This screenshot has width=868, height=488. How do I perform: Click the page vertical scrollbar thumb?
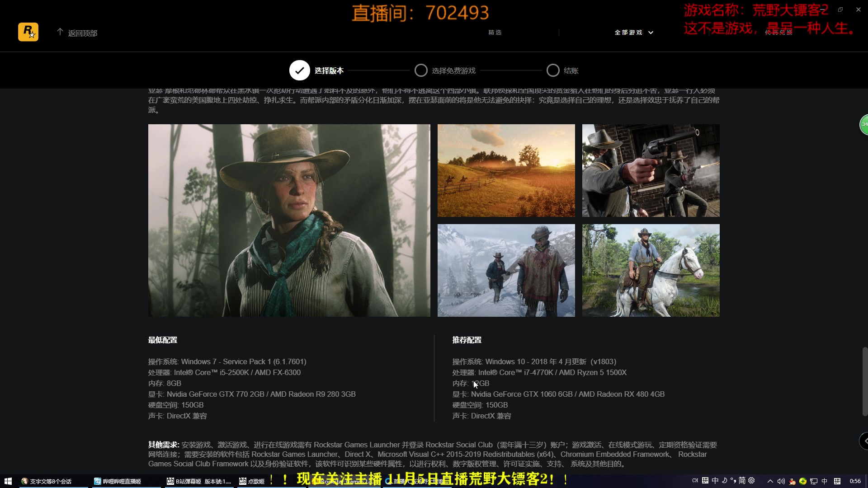pos(864,382)
